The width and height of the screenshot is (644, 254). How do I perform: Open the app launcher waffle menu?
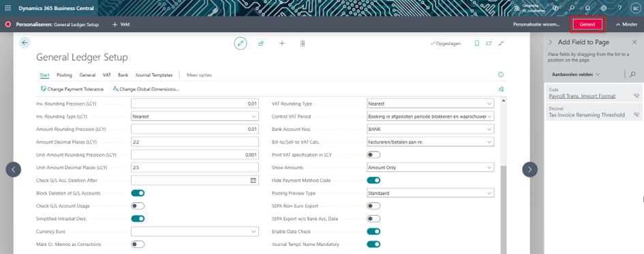coord(7,8)
